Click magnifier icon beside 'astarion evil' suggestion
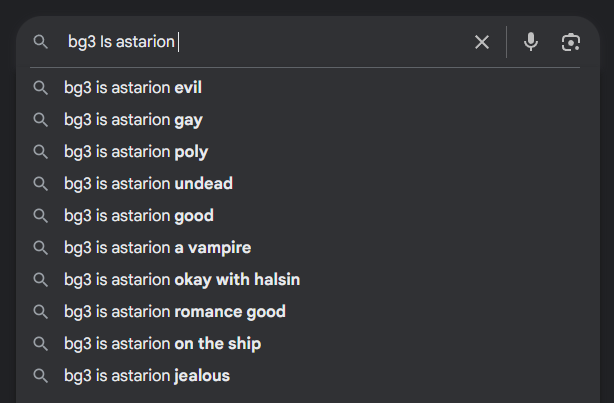 pyautogui.click(x=41, y=88)
